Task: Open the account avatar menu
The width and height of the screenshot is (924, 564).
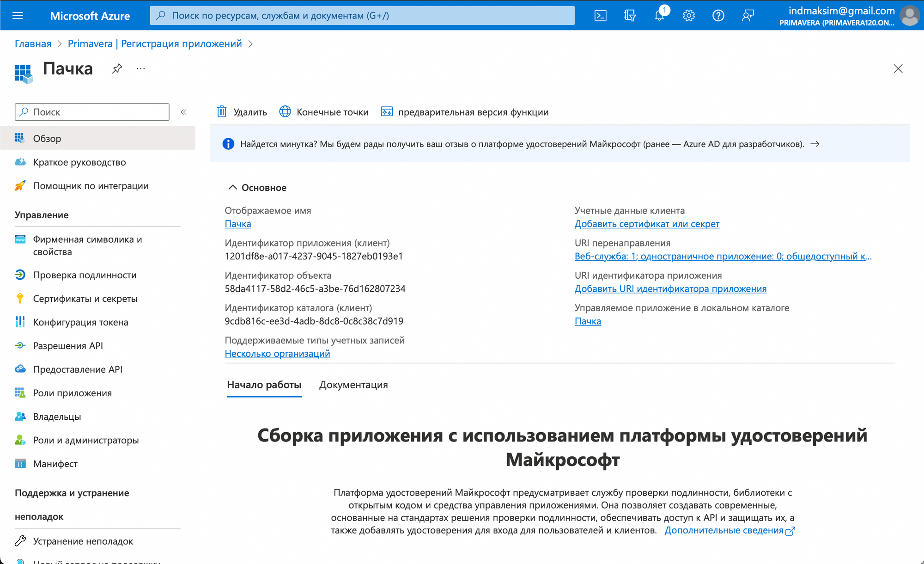Action: click(x=910, y=16)
